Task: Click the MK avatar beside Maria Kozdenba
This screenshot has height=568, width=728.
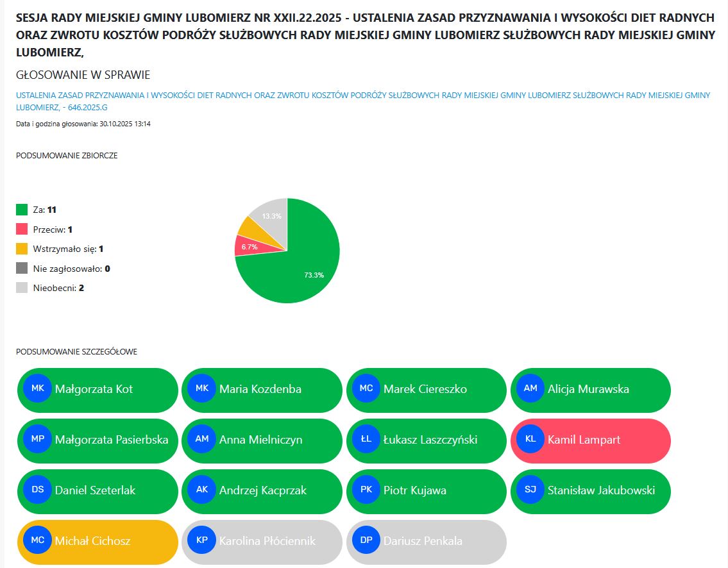Action: pos(202,388)
